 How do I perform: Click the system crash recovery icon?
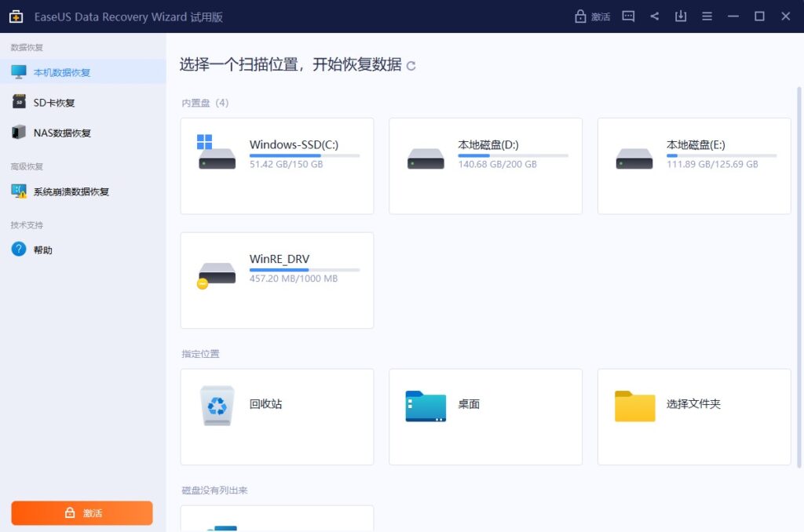(x=19, y=191)
